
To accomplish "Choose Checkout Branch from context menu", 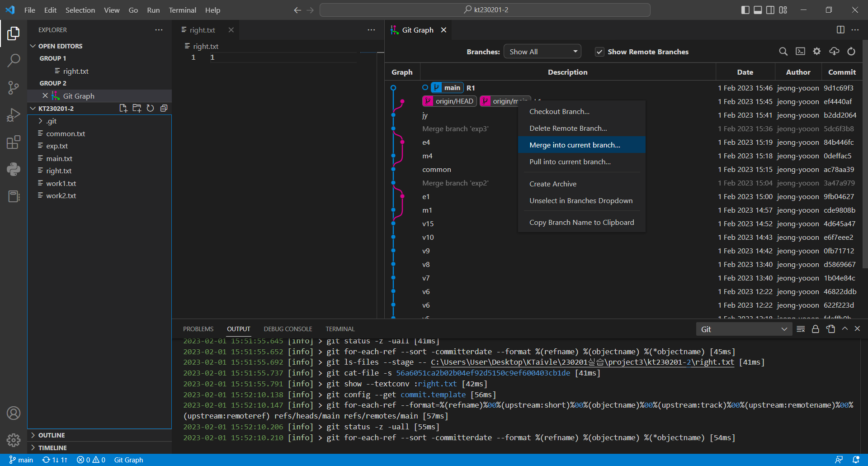I will click(581, 111).
